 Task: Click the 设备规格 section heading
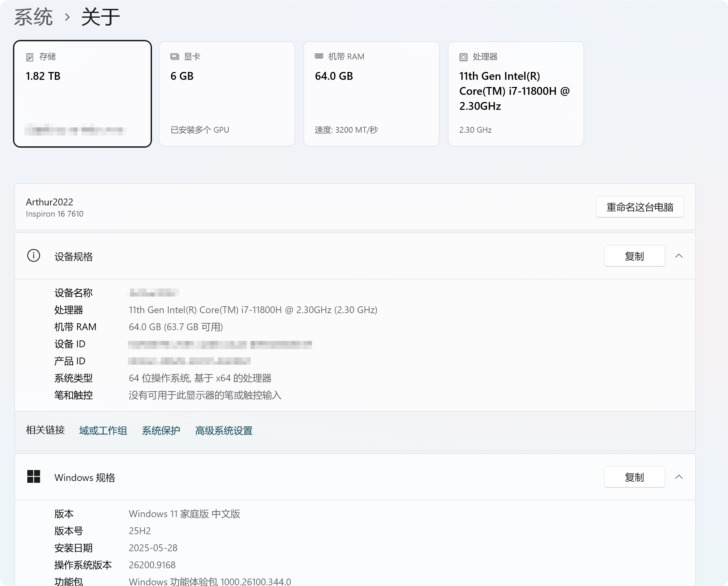74,257
